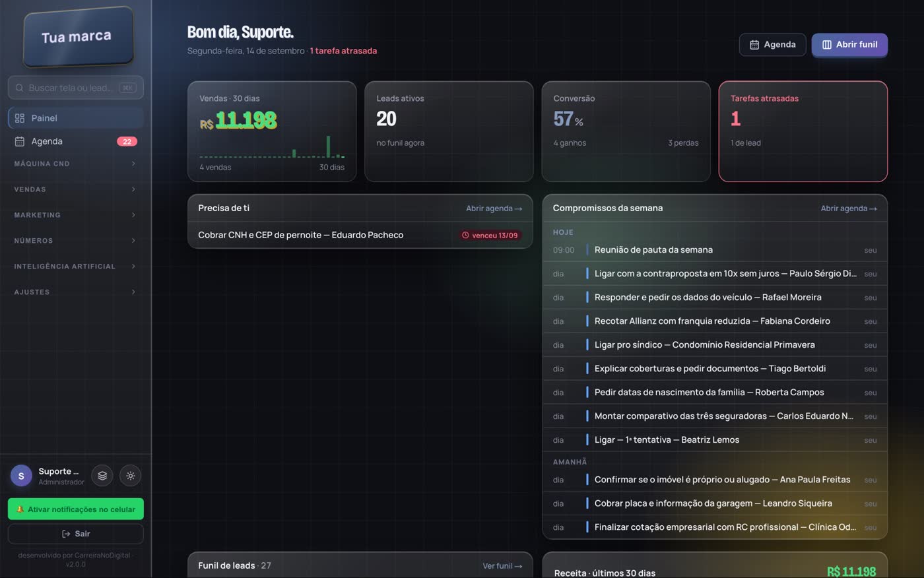Open the Tarefas atrasadas card
This screenshot has height=578, width=924.
pyautogui.click(x=803, y=131)
